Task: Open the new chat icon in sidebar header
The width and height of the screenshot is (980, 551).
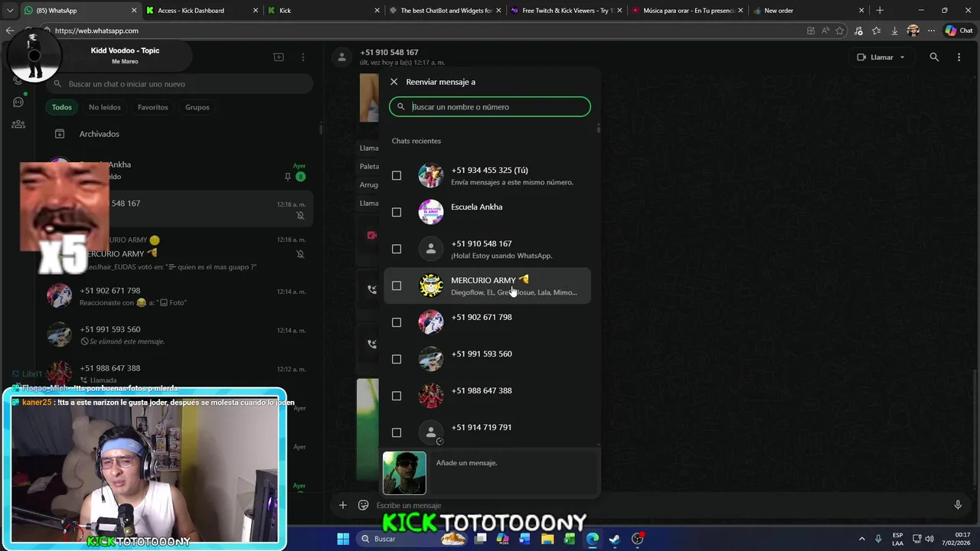Action: (279, 57)
